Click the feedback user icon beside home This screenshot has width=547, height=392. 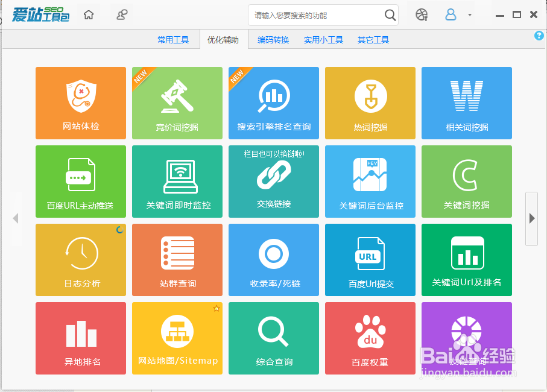pos(122,14)
